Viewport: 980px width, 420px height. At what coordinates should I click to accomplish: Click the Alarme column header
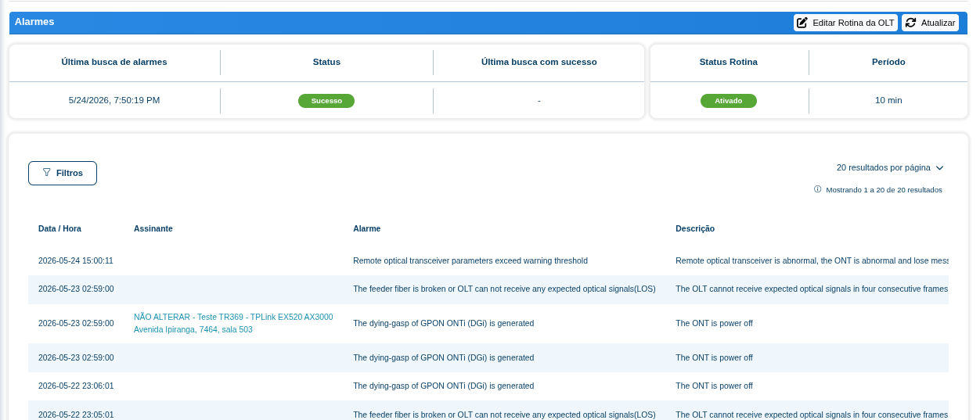pyautogui.click(x=367, y=228)
